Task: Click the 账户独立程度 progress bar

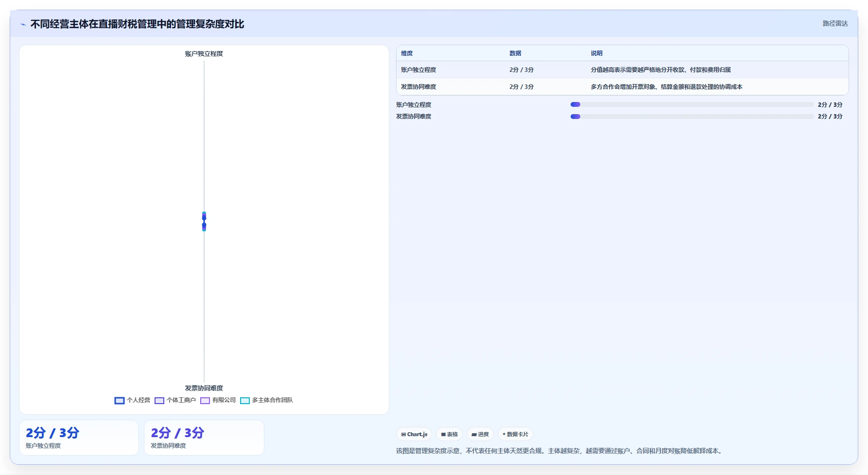Action: point(692,104)
